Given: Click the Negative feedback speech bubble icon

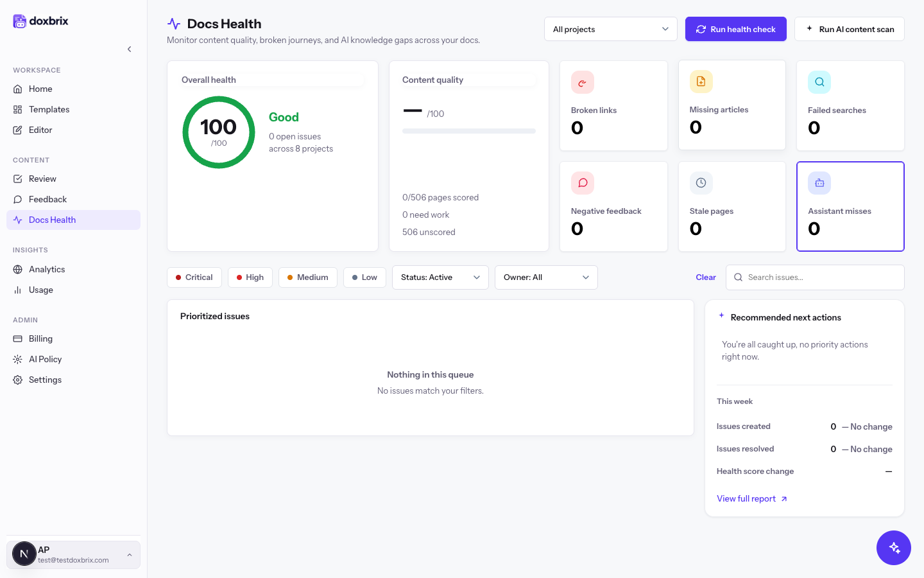Looking at the screenshot, I should (x=582, y=183).
